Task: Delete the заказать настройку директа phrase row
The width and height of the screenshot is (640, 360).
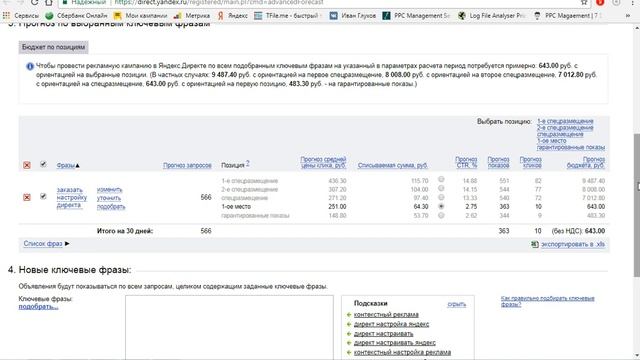Action: click(x=27, y=197)
